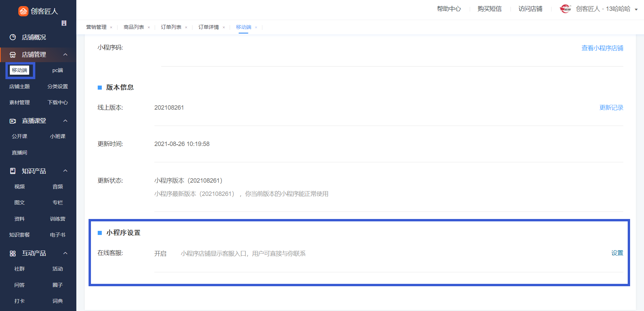Click the 直播课堂 video icon
The height and width of the screenshot is (311, 644).
pos(13,121)
